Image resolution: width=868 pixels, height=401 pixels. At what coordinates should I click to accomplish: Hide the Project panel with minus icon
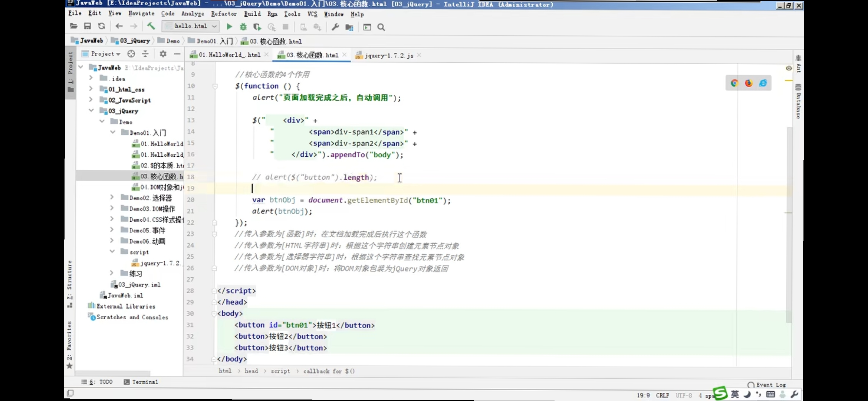177,54
